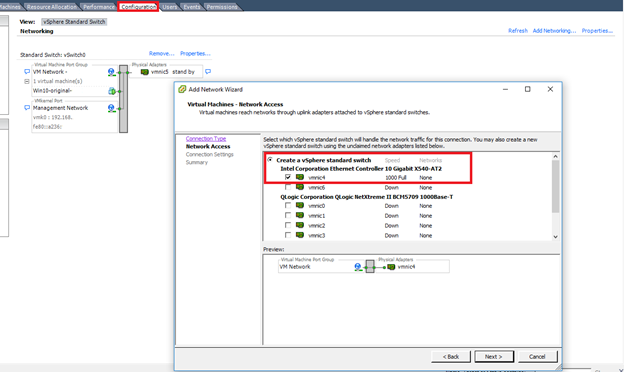The image size is (624, 372).
Task: Check the vmnic6 adapter checkbox
Action: click(288, 187)
